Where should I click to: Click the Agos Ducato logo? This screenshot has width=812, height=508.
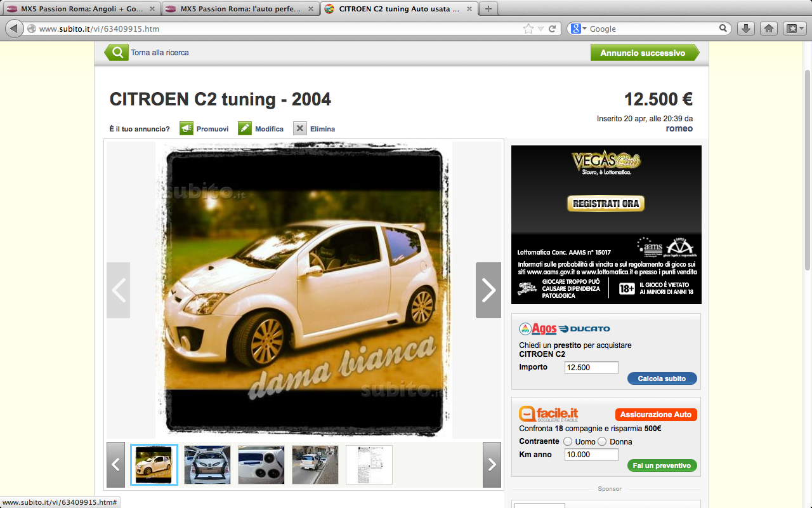(x=565, y=329)
